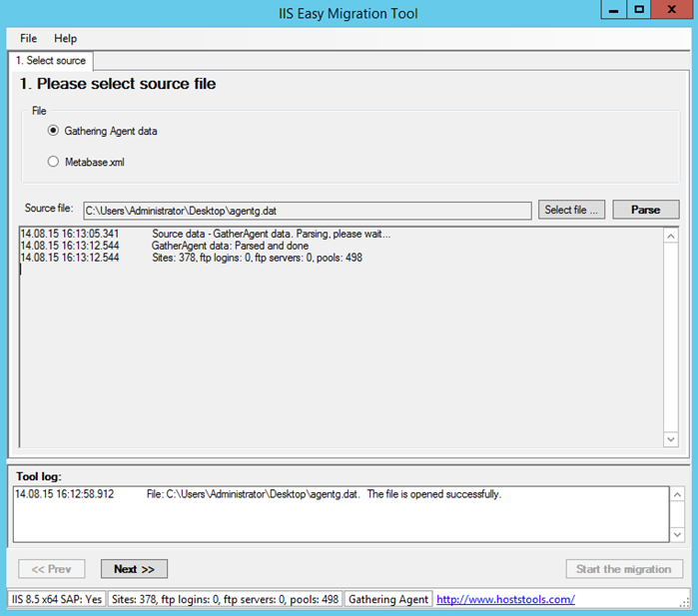Maximize the IIS Easy Migration Tool window
This screenshot has height=616, width=698.
click(639, 9)
